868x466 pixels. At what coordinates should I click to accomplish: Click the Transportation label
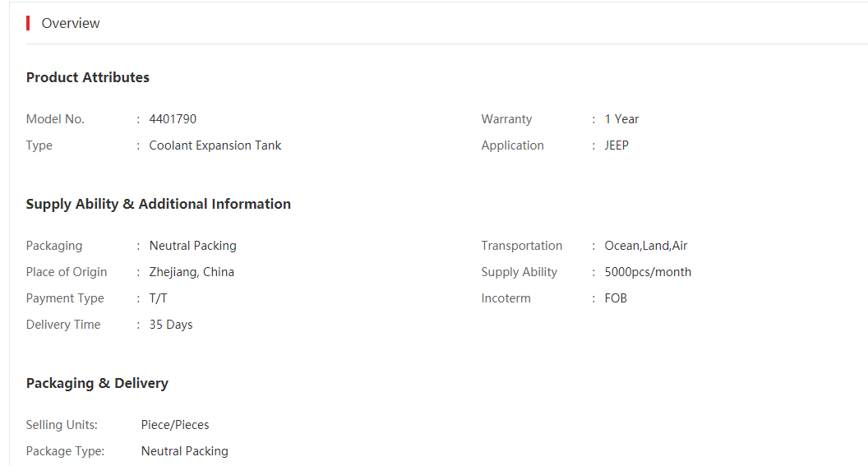point(521,246)
